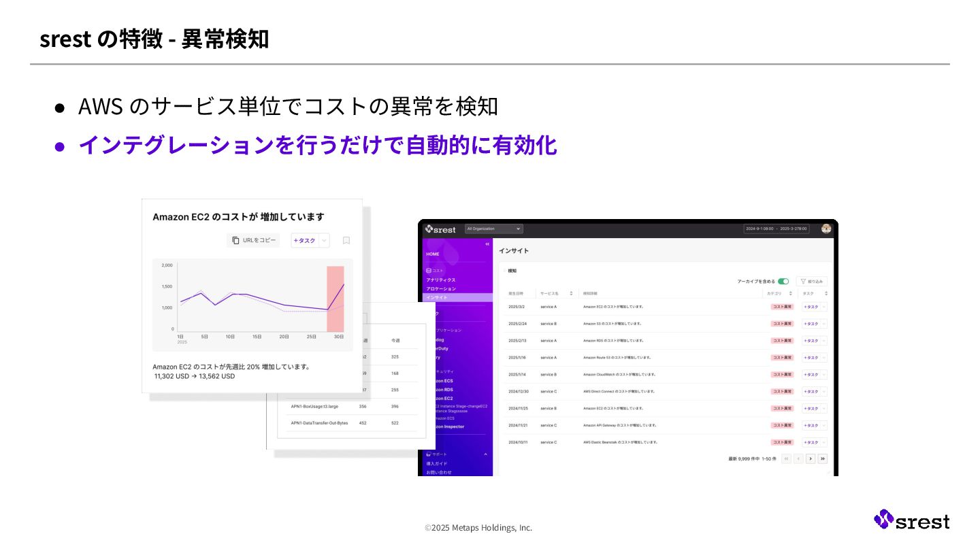Collapse the サポート section chevron
This screenshot has height=551, width=980.
pos(486,454)
